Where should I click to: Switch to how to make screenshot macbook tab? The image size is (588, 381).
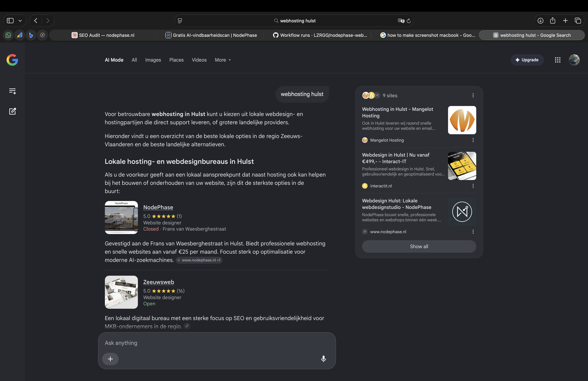pos(427,35)
